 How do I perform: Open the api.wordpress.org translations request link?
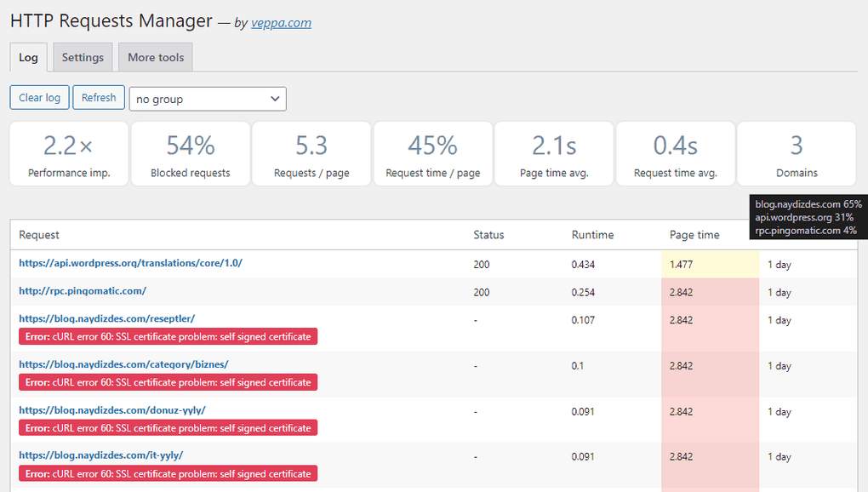click(x=131, y=262)
